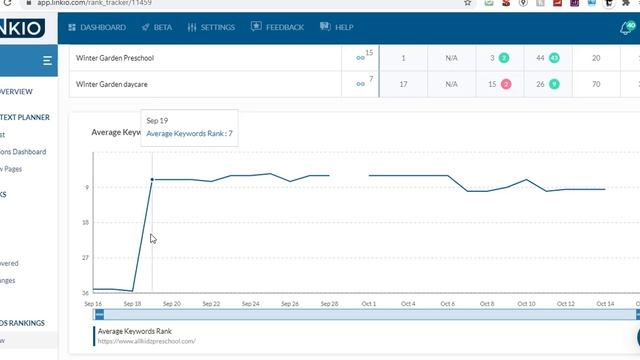640x360 pixels.
Task: Select the Winter Garden Preschool keyword
Action: tap(115, 58)
